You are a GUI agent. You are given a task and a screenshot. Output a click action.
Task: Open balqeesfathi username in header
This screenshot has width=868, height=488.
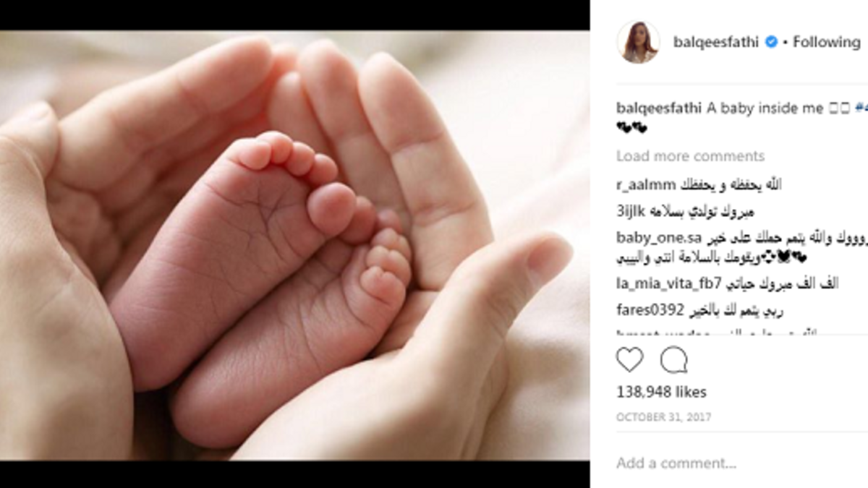click(715, 42)
